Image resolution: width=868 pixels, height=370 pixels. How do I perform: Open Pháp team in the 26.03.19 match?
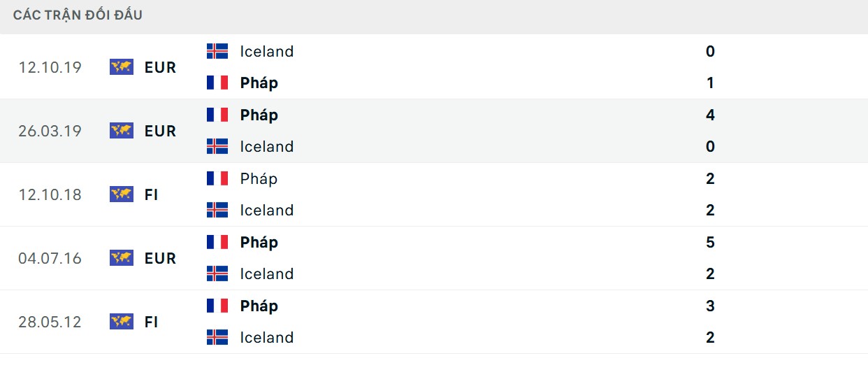[x=259, y=115]
